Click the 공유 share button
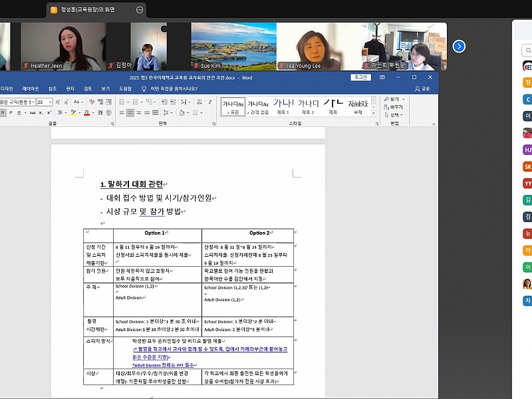Image resolution: width=532 pixels, height=399 pixels. coord(422,88)
